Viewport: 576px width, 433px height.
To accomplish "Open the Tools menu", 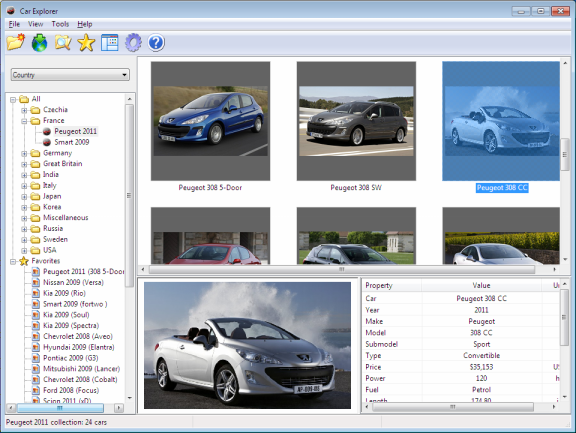I will click(x=60, y=24).
